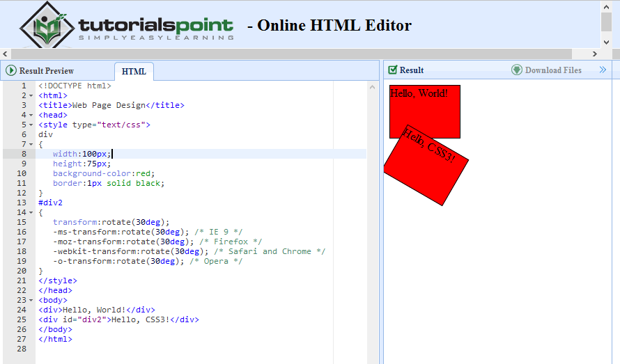Click the transform:rotate(30deg) line 15

(111, 222)
